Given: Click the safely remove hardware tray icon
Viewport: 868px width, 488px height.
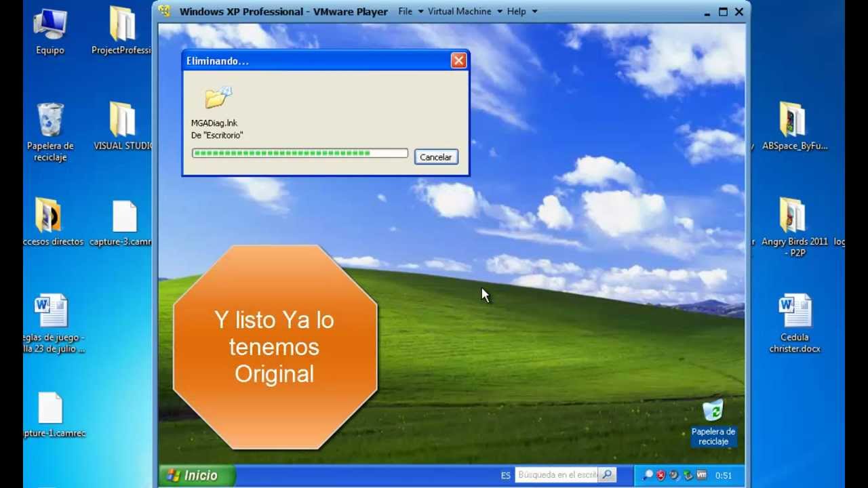Looking at the screenshot, I should coord(688,475).
